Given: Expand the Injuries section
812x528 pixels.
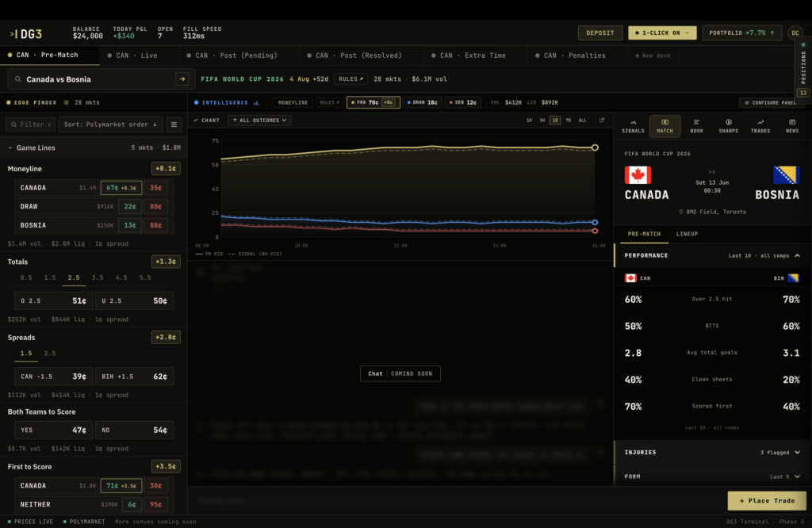Looking at the screenshot, I should click(712, 452).
